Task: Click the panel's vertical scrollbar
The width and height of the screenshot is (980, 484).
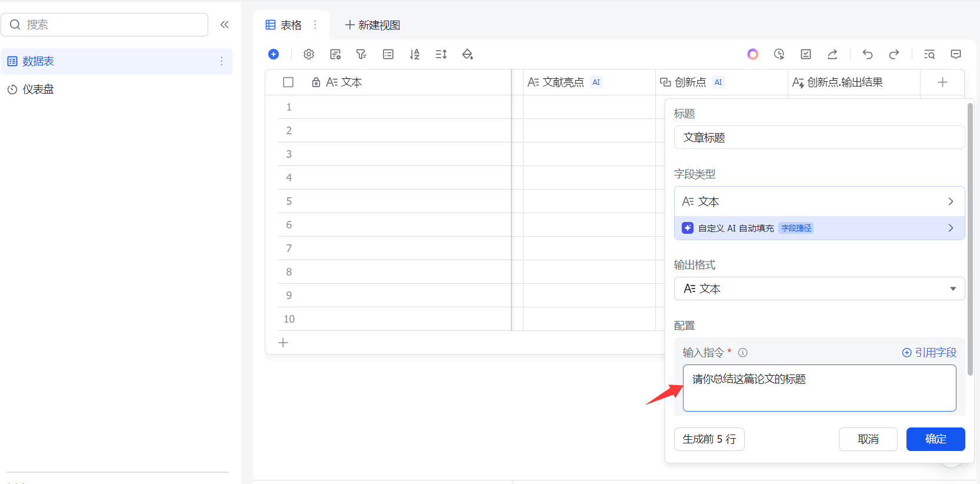Action: pos(970,236)
